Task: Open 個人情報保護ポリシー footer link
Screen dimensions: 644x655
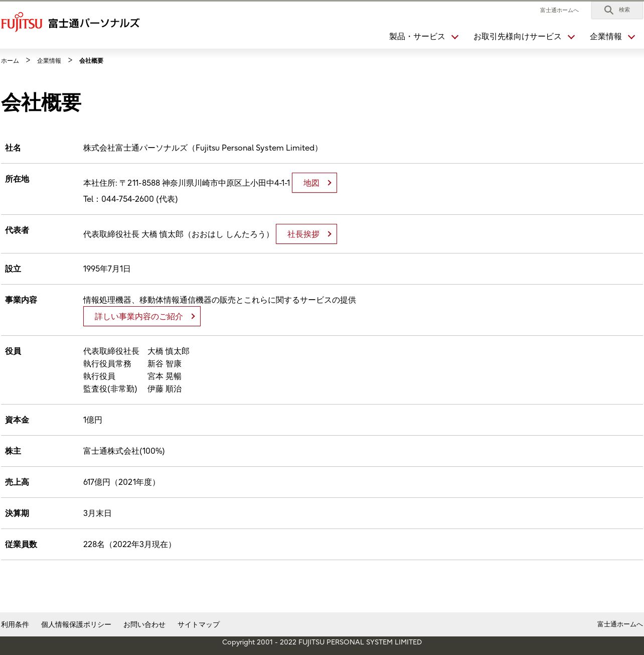Action: click(x=76, y=624)
